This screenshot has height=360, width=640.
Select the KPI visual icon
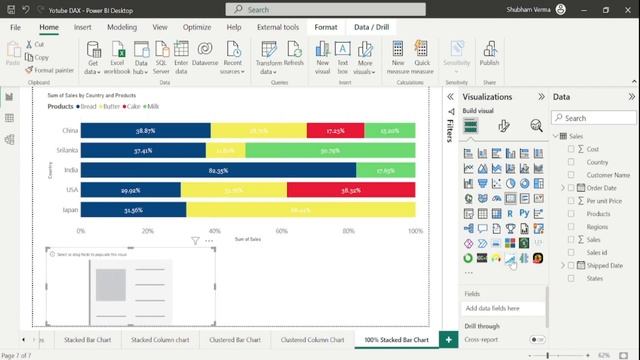coord(538,198)
